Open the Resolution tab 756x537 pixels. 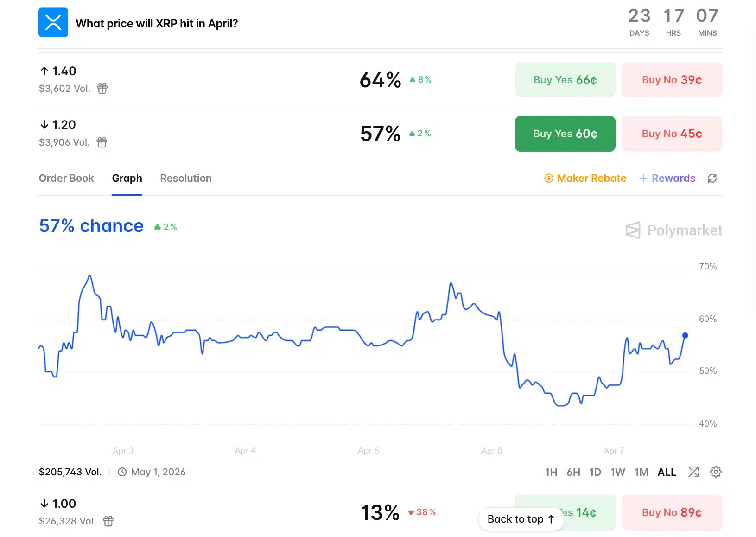186,179
